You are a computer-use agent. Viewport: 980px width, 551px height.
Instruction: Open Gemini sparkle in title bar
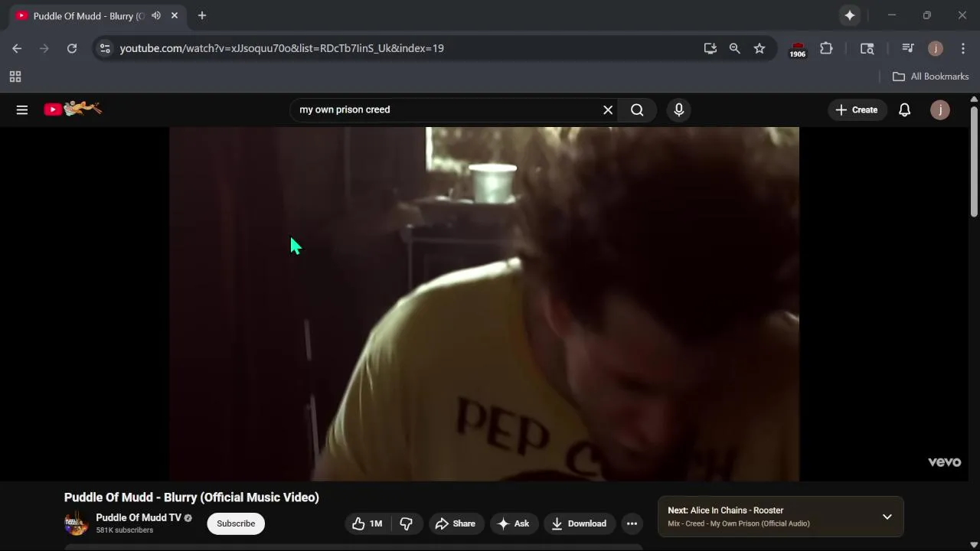[x=850, y=15]
